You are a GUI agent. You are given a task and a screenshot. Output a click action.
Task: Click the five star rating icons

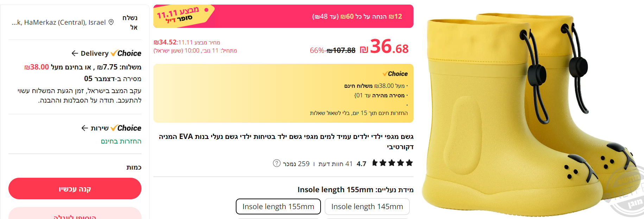(x=392, y=163)
